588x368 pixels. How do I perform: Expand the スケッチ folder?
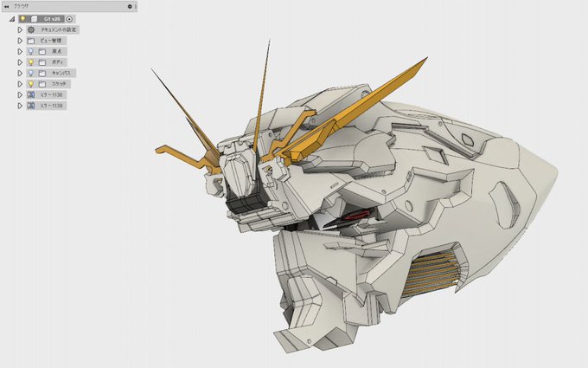(20, 84)
